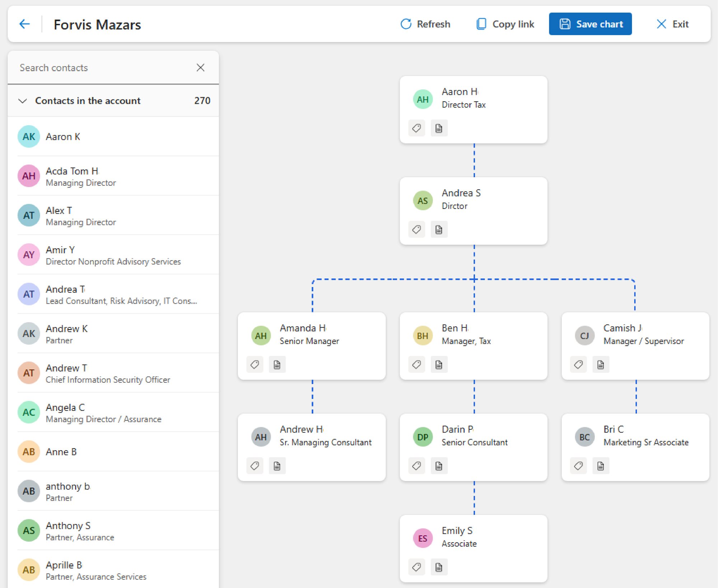Click the tag icon on Aaron H's card
This screenshot has height=588, width=718.
(x=416, y=128)
